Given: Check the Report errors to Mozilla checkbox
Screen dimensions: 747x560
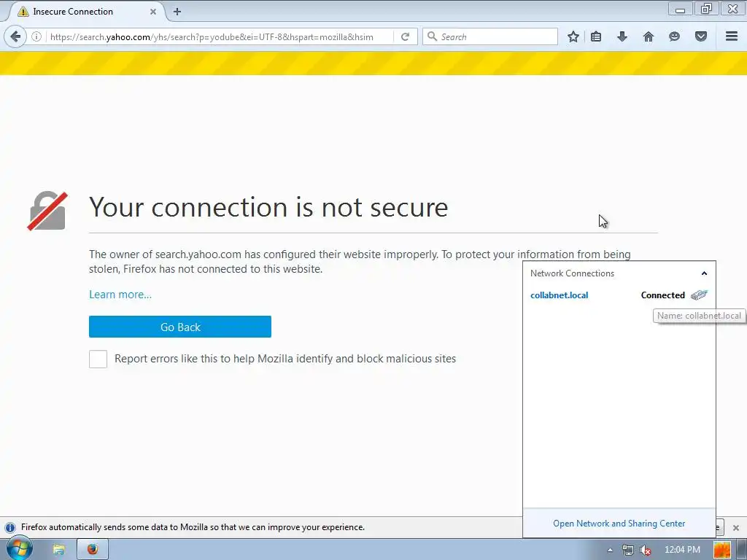Looking at the screenshot, I should click(x=98, y=359).
